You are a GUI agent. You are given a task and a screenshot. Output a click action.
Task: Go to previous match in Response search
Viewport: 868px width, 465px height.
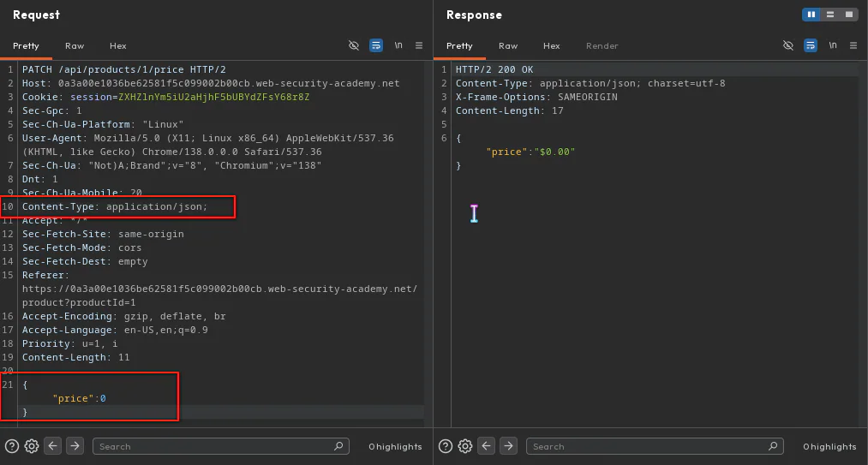coord(486,445)
